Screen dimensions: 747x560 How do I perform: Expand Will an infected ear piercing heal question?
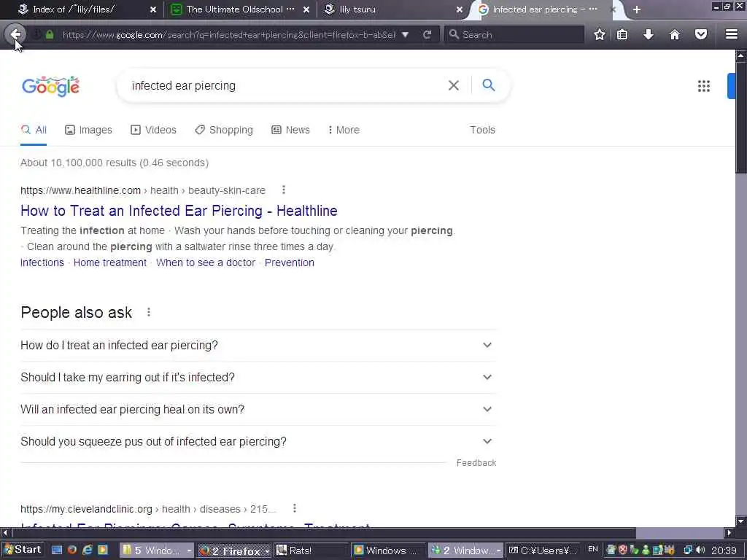258,409
